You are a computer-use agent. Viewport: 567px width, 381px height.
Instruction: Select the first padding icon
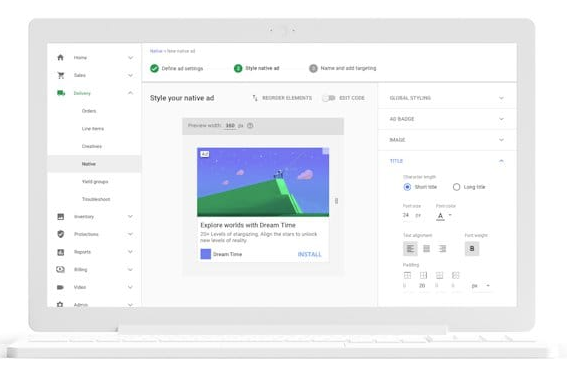point(407,275)
